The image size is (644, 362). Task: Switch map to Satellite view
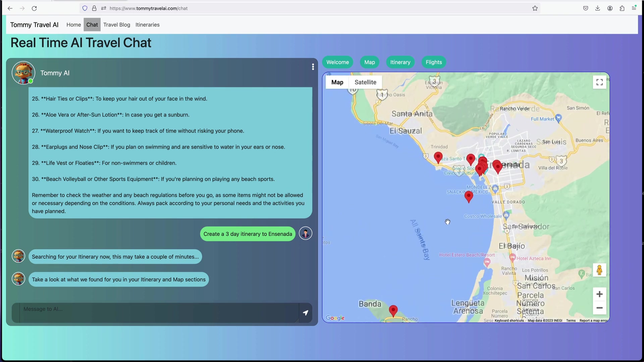[365, 82]
